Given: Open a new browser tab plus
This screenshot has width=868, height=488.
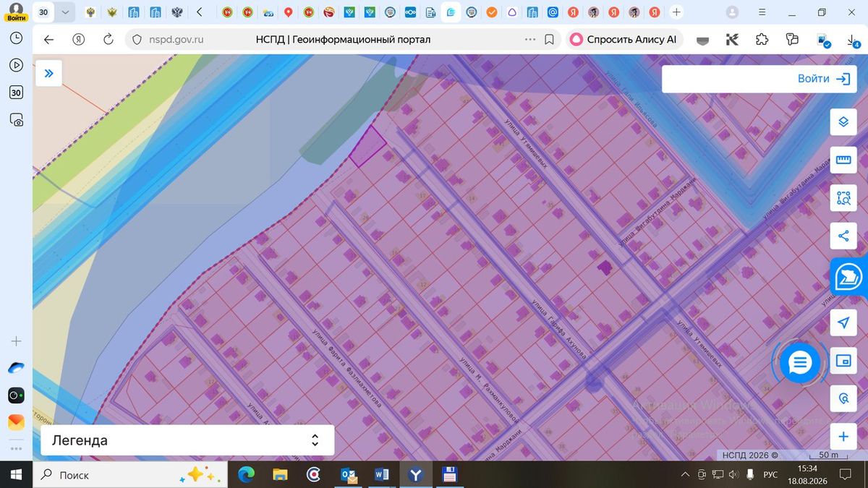Looking at the screenshot, I should coord(676,12).
